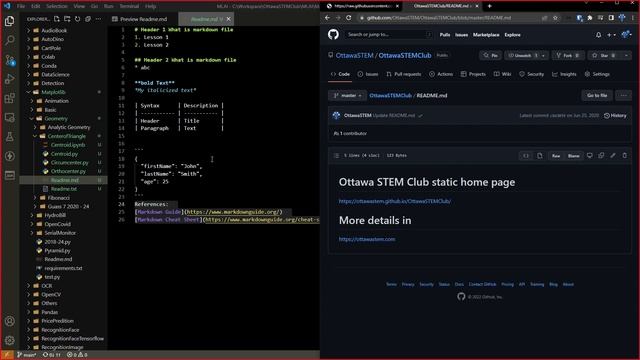Viewport: 640px width, 360px height.
Task: Open the Run and Debug view
Action: point(9,79)
